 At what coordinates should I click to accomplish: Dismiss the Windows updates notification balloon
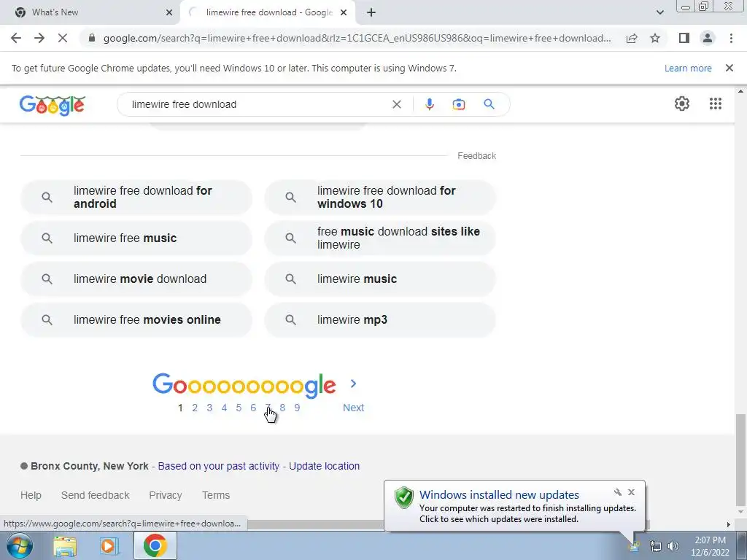tap(631, 492)
